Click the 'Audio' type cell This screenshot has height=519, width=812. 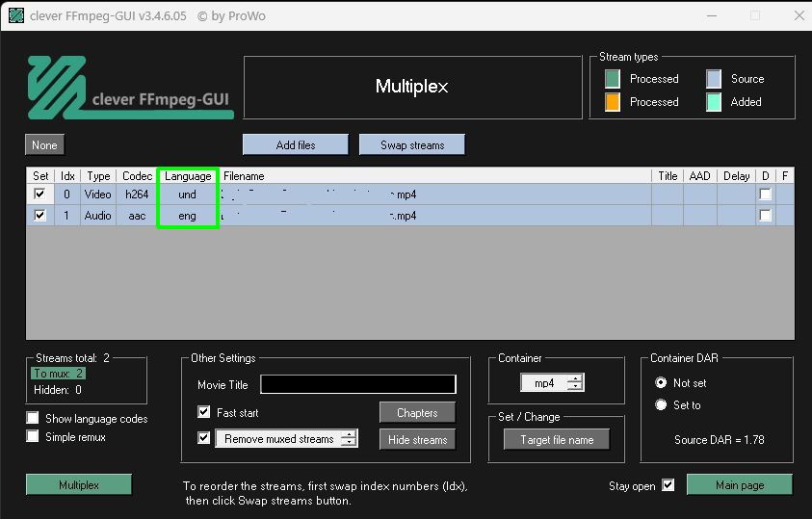[98, 216]
